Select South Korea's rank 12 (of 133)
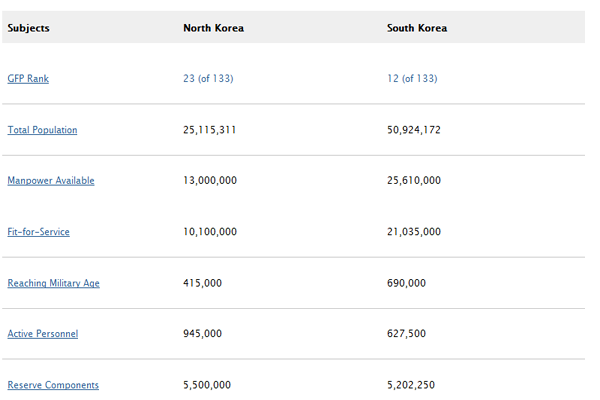 [x=412, y=78]
